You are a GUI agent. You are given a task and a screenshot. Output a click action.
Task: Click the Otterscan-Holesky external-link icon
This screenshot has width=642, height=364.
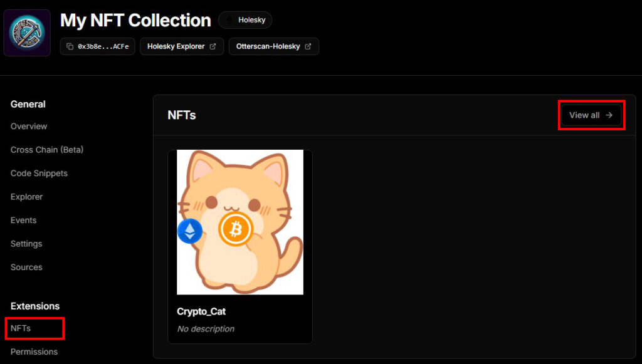click(x=308, y=46)
